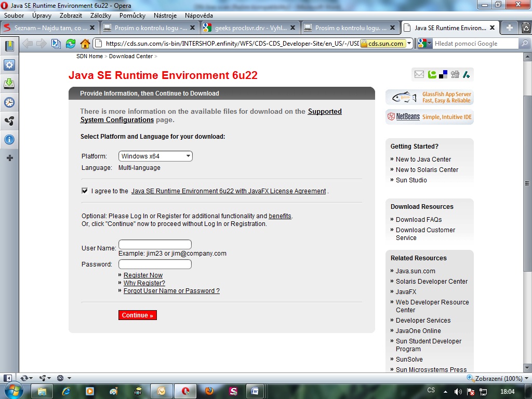Image resolution: width=532 pixels, height=399 pixels.
Task: Click the GlassFish App Server banner
Action: (x=430, y=97)
